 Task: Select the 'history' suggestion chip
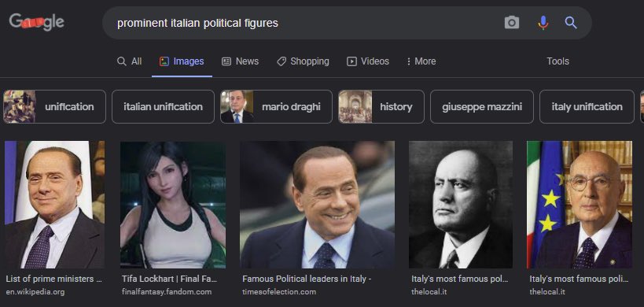point(381,106)
